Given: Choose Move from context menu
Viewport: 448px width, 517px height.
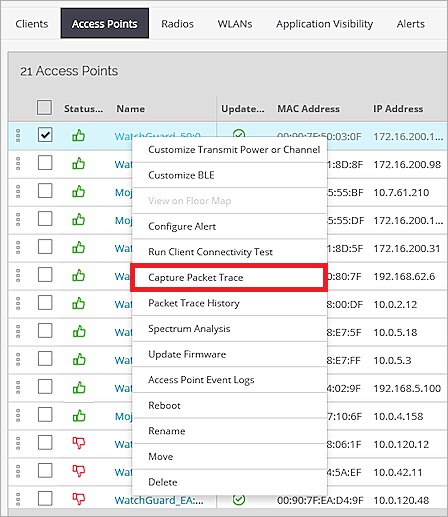Looking at the screenshot, I should (x=229, y=456).
